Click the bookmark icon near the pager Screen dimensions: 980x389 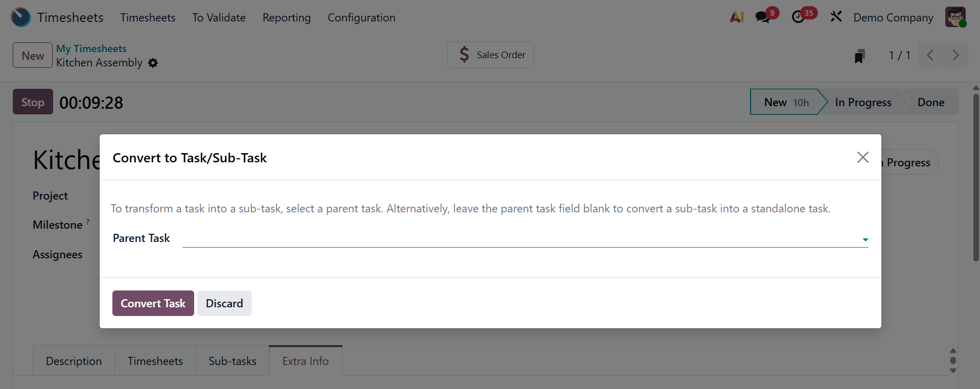pyautogui.click(x=859, y=56)
